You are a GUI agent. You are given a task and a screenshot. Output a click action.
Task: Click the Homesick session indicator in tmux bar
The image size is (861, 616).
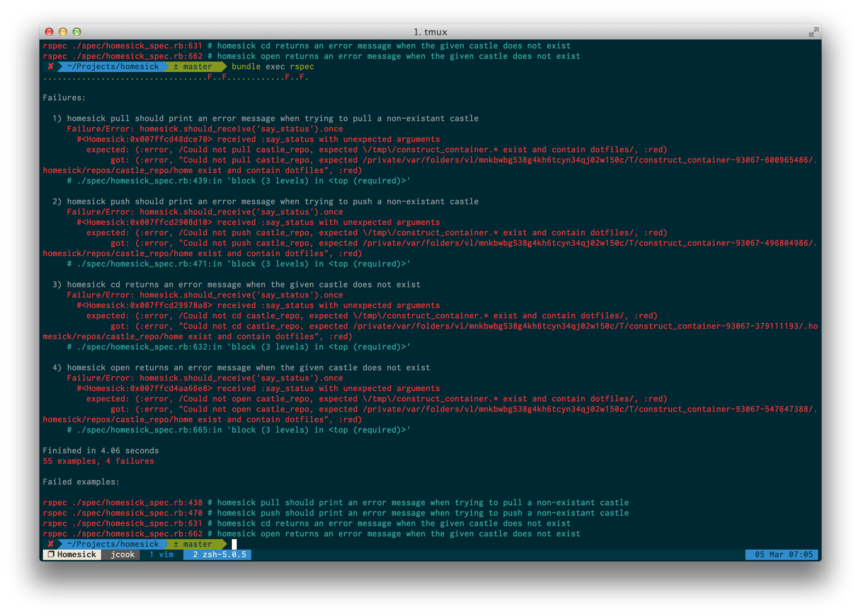(x=72, y=554)
